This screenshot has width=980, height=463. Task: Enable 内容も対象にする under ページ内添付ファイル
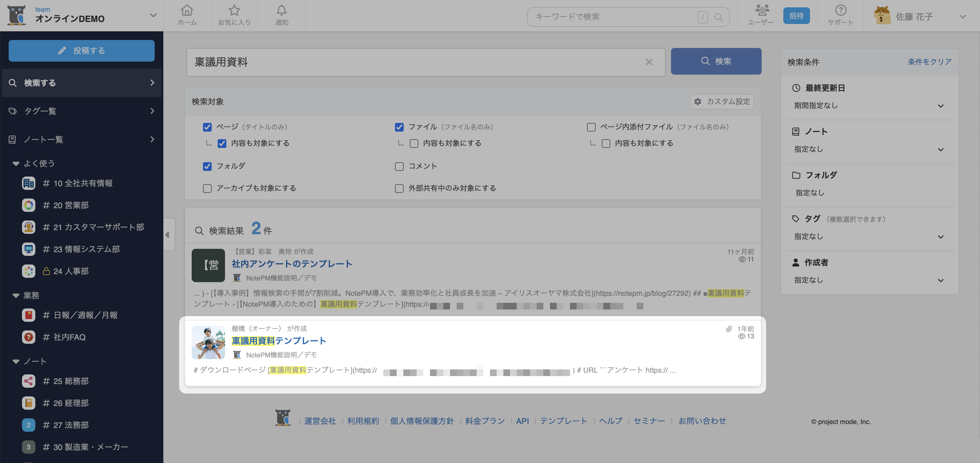click(x=606, y=143)
